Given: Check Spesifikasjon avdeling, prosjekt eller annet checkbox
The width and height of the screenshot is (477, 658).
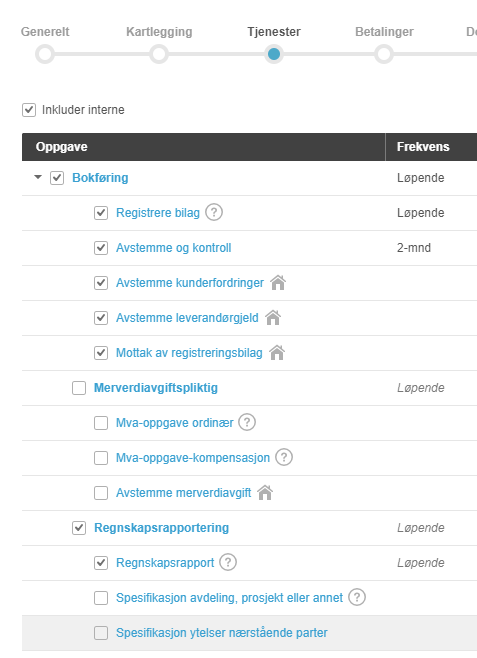Looking at the screenshot, I should click(101, 598).
